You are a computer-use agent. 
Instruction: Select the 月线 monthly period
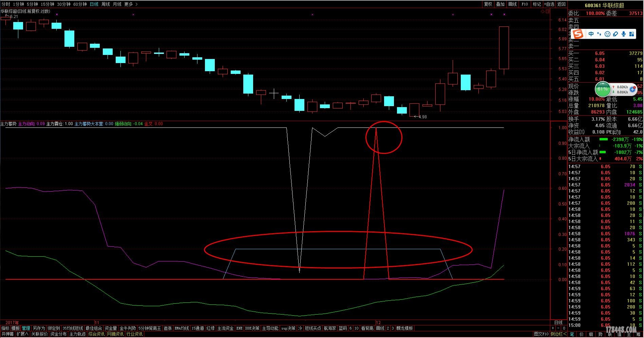117,4
